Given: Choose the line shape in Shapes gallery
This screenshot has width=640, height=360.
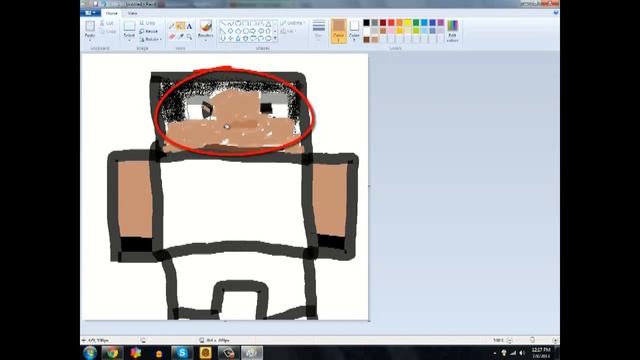Looking at the screenshot, I should pyautogui.click(x=223, y=23).
